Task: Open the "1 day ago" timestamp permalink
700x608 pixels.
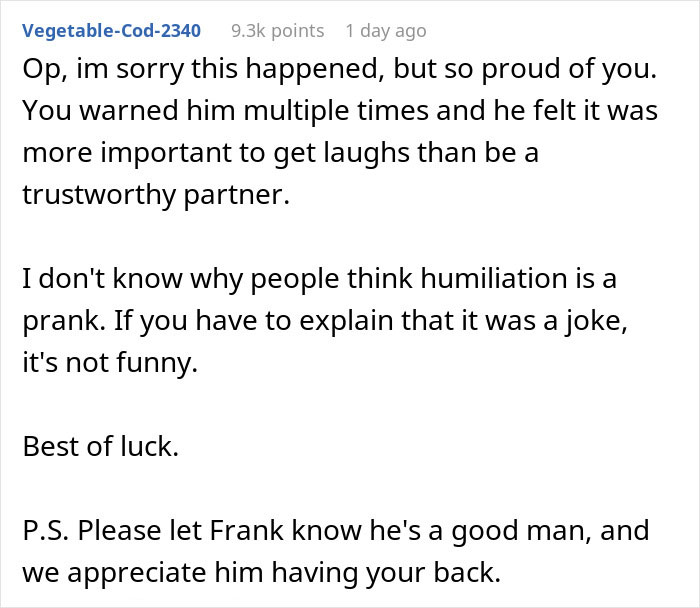Action: click(385, 31)
